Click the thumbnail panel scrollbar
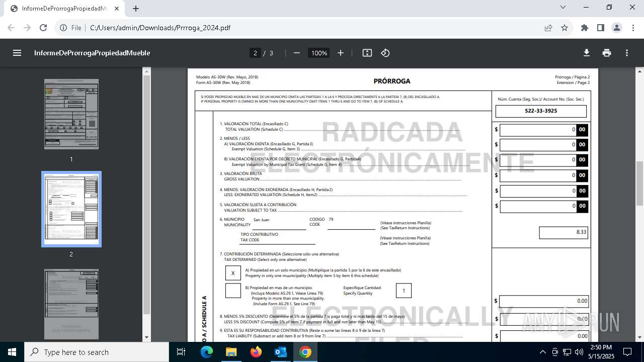 coord(147,195)
